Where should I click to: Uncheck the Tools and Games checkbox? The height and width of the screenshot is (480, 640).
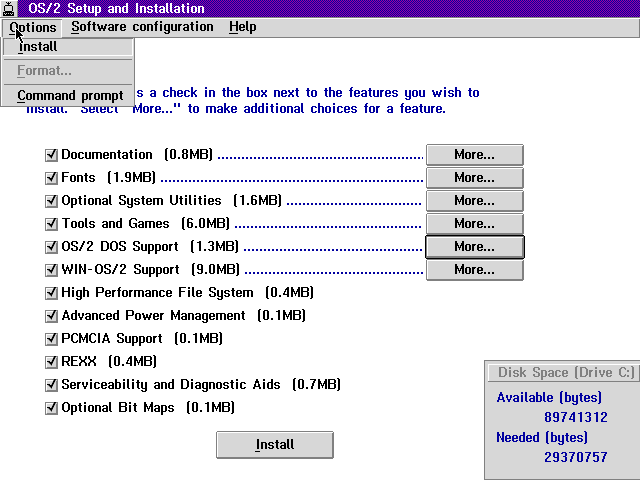pos(51,224)
